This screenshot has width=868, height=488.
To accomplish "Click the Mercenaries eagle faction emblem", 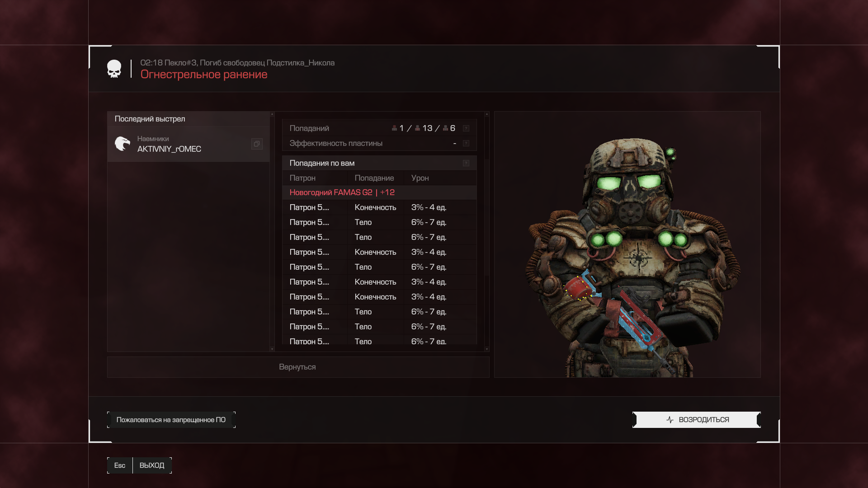I will point(122,144).
